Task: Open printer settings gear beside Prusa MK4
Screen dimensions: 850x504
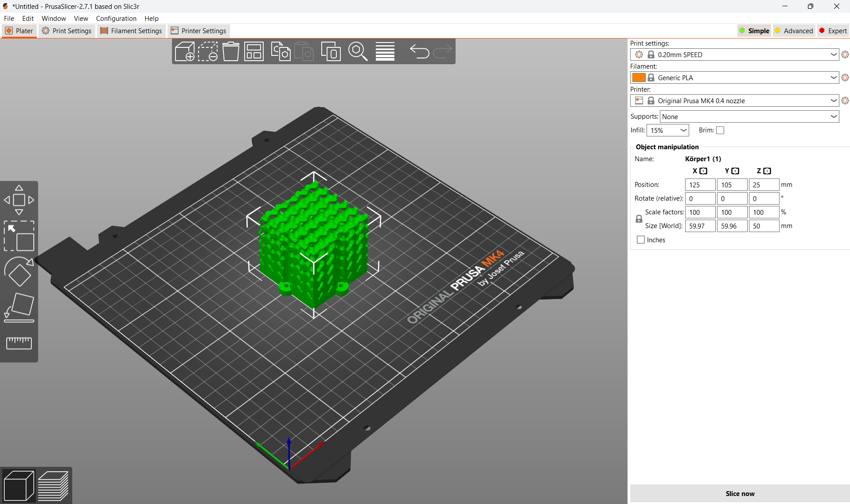Action: point(845,101)
